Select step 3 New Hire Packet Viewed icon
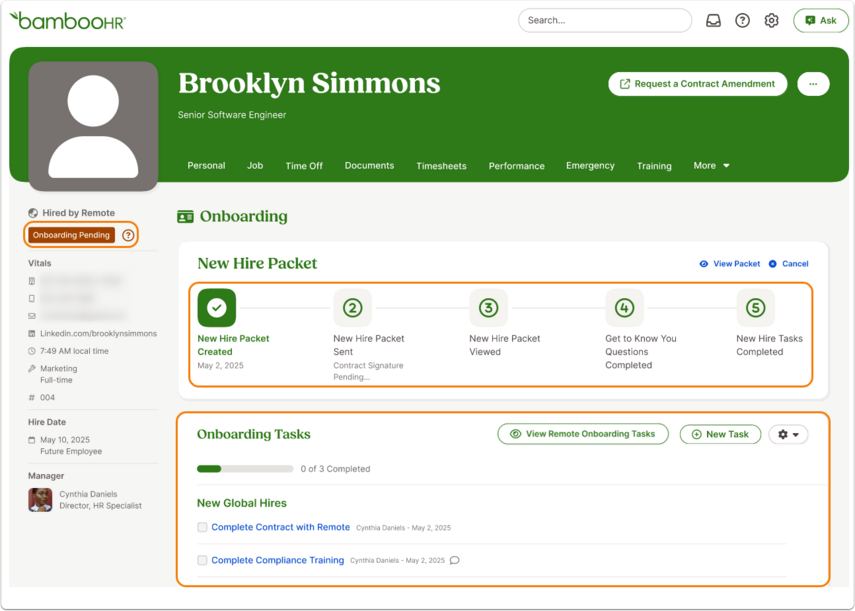 [489, 308]
